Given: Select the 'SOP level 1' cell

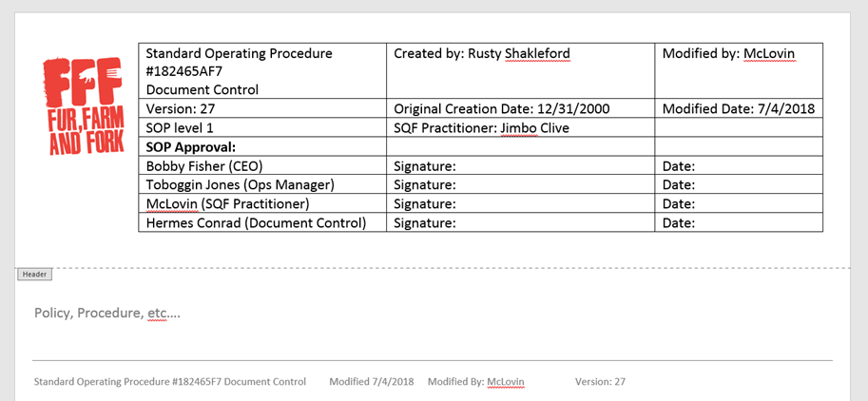Looking at the screenshot, I should 262,127.
